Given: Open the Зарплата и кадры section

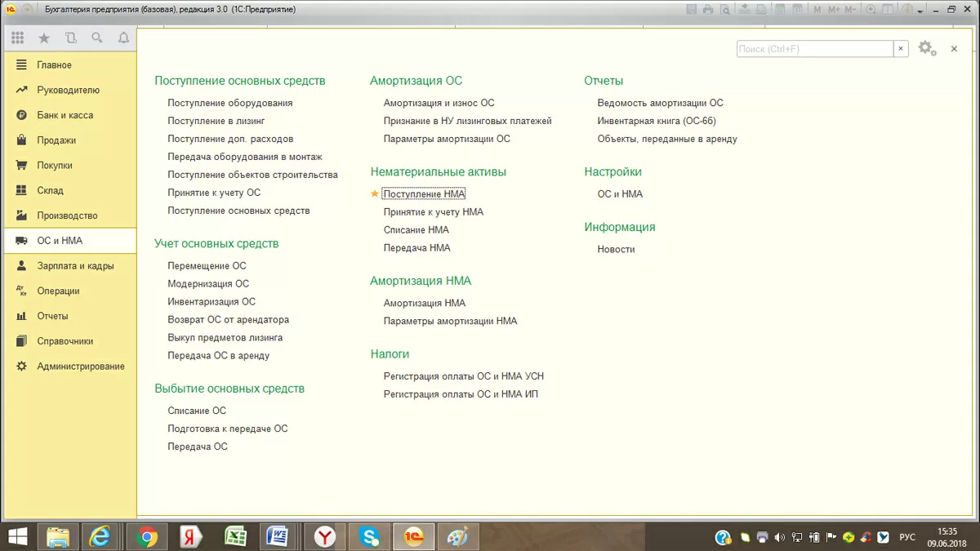Looking at the screenshot, I should tap(69, 265).
